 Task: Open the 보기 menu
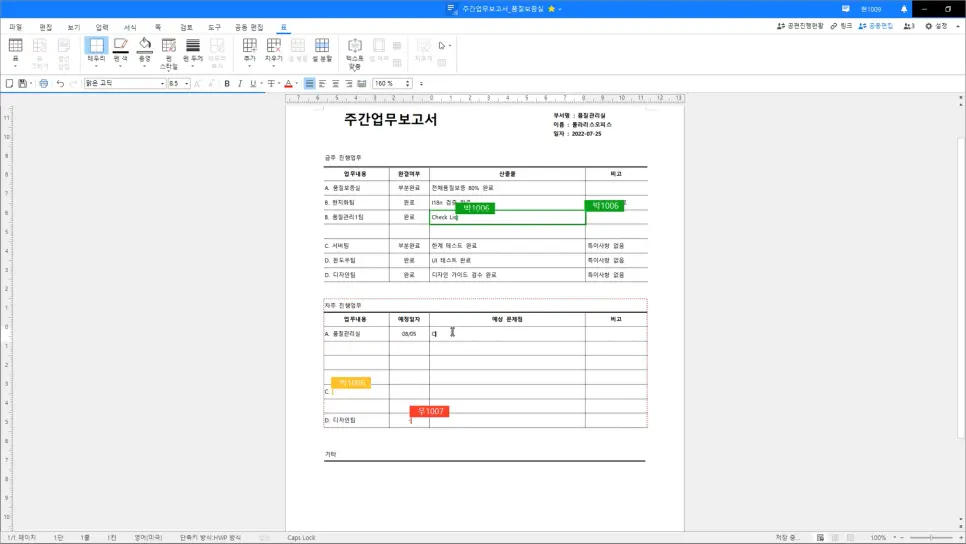click(x=74, y=27)
